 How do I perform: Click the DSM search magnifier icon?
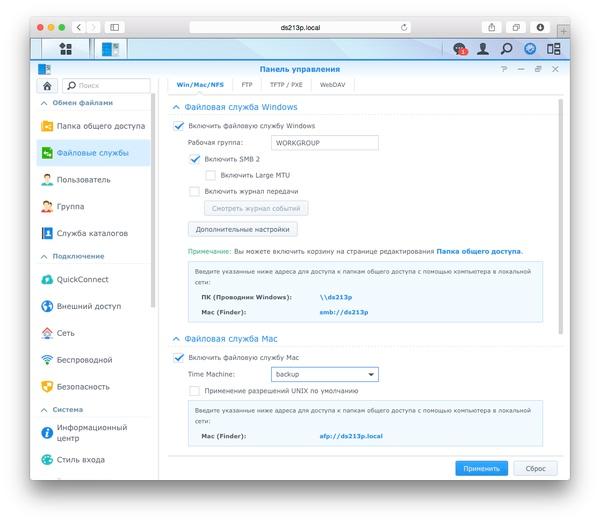pos(506,49)
